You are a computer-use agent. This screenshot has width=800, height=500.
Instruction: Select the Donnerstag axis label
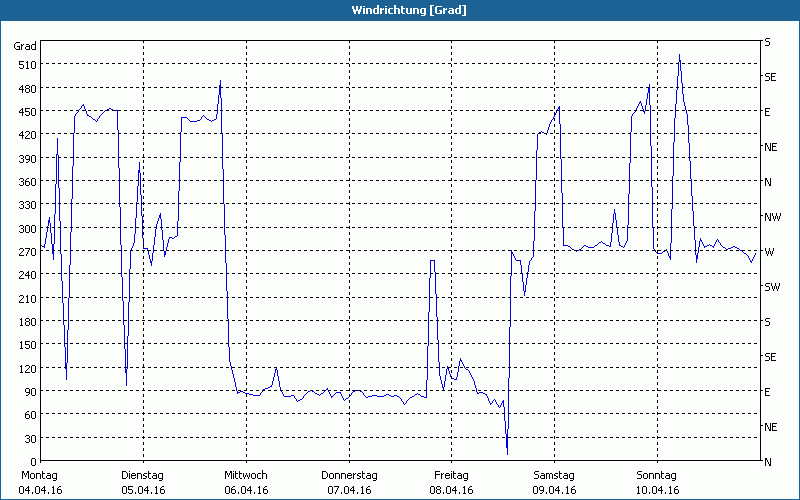click(349, 475)
